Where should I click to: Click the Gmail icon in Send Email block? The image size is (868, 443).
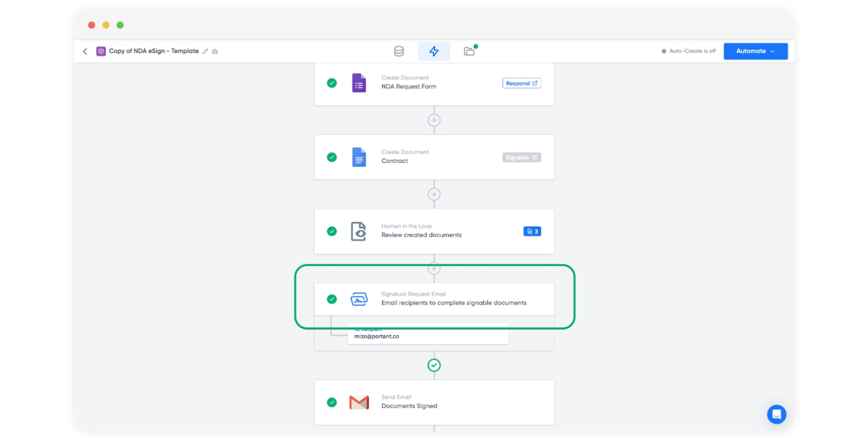click(x=359, y=402)
